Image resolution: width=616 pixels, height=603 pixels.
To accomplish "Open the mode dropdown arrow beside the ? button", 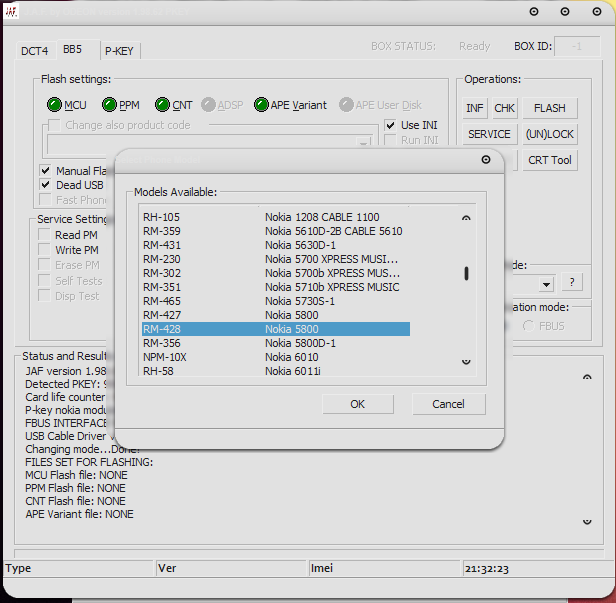I will click(x=546, y=284).
